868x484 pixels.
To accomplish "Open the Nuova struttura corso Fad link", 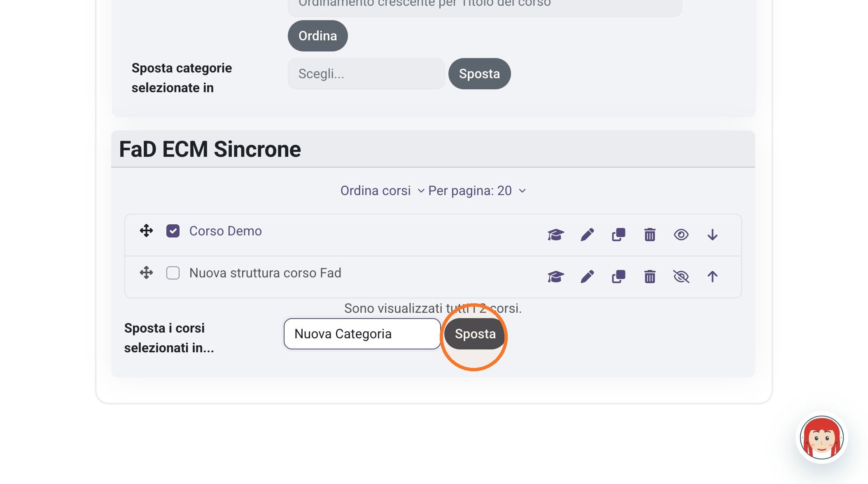I will click(265, 273).
